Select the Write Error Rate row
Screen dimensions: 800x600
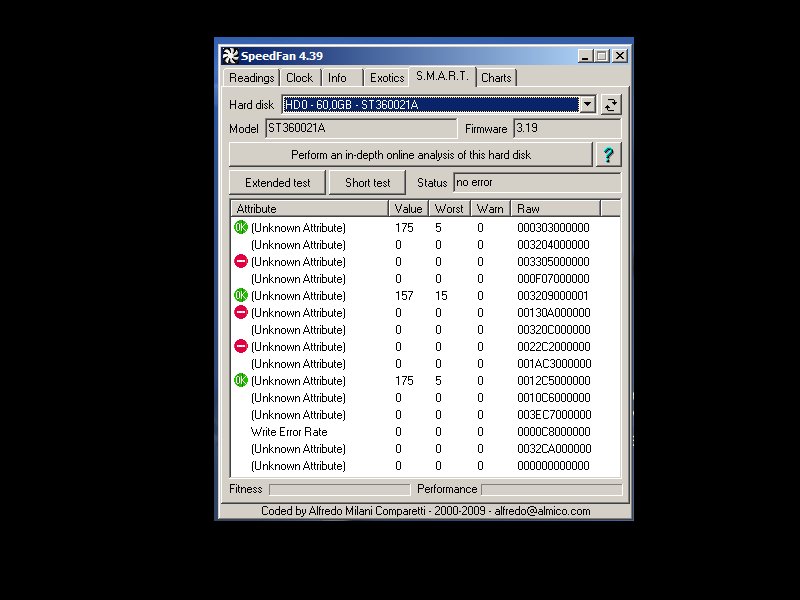pos(426,432)
